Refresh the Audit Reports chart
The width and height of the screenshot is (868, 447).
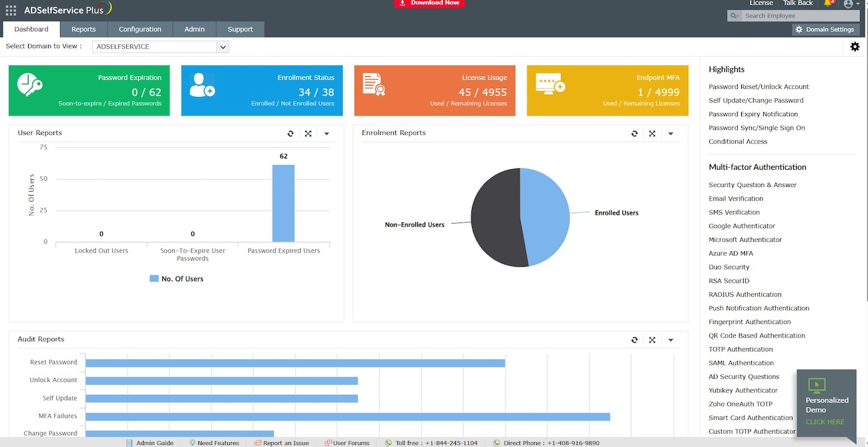[x=634, y=340]
